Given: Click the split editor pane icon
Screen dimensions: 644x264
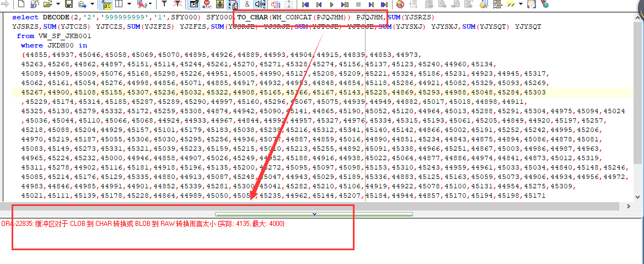Looking at the screenshot, I should (119, 4).
